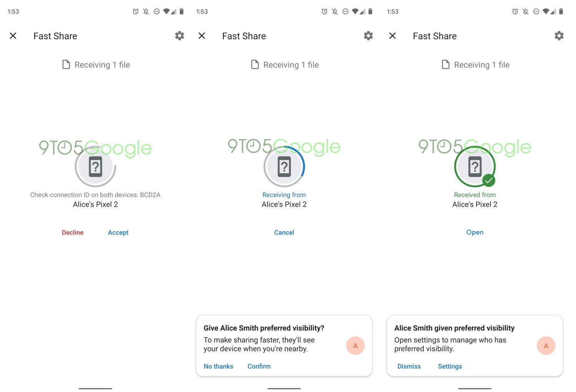Image resolution: width=576 pixels, height=392 pixels.
Task: Close the left Fast Share screen
Action: pyautogui.click(x=13, y=35)
